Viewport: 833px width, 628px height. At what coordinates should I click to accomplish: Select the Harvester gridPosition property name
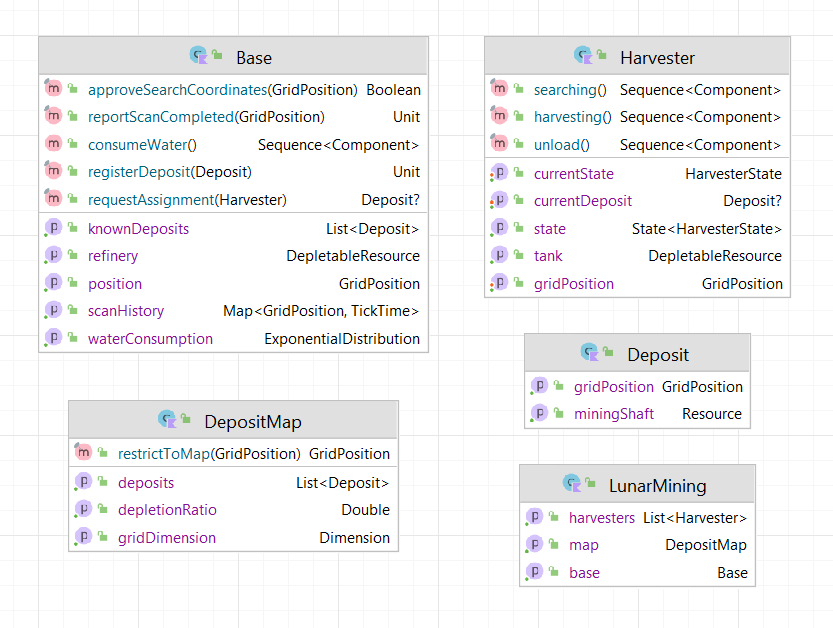click(x=574, y=284)
